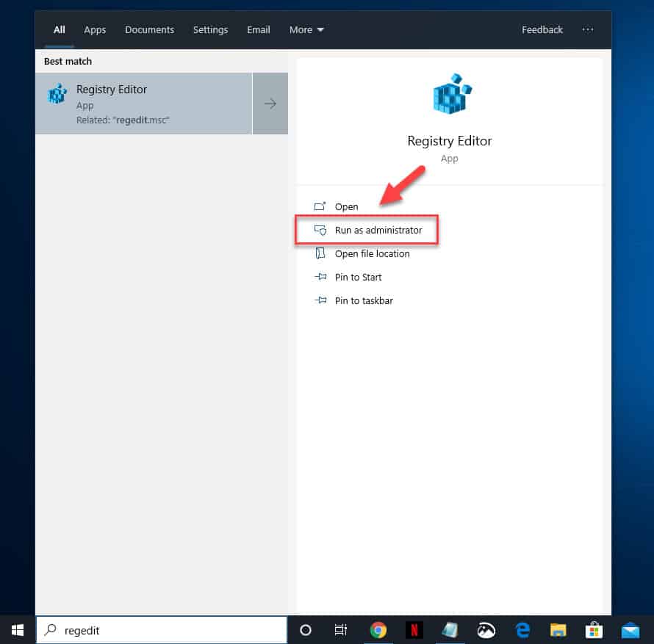
Task: Expand the Registry Editor result arrow
Action: tap(270, 104)
